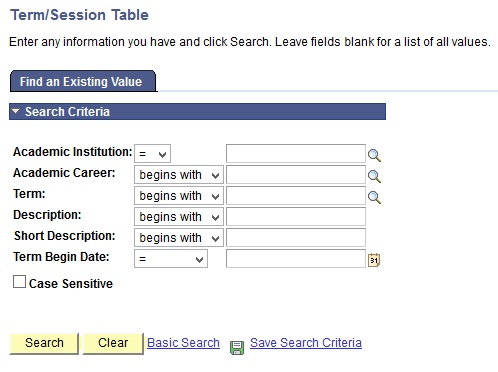Collapse the Search Criteria section triangle

(x=15, y=111)
